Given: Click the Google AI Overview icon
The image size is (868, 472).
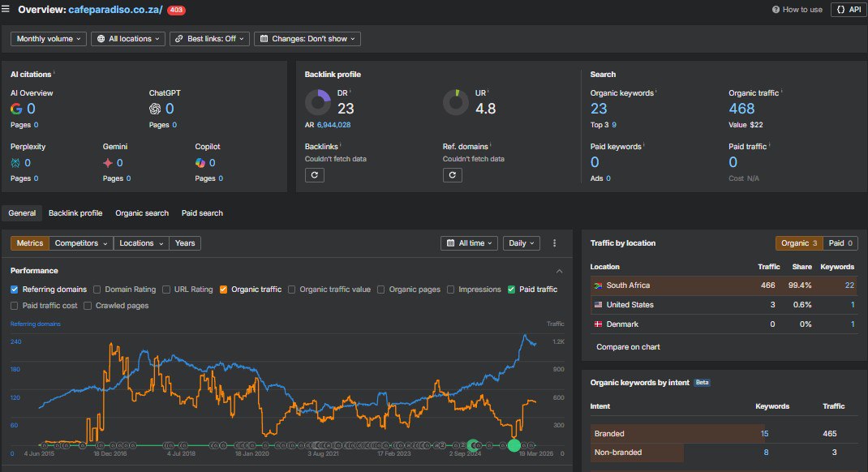Looking at the screenshot, I should [x=16, y=109].
